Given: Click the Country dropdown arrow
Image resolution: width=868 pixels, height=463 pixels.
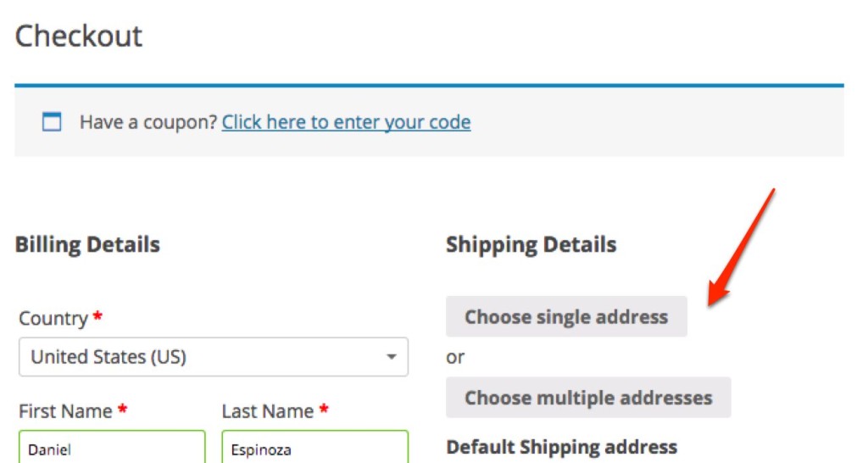Looking at the screenshot, I should pyautogui.click(x=392, y=357).
